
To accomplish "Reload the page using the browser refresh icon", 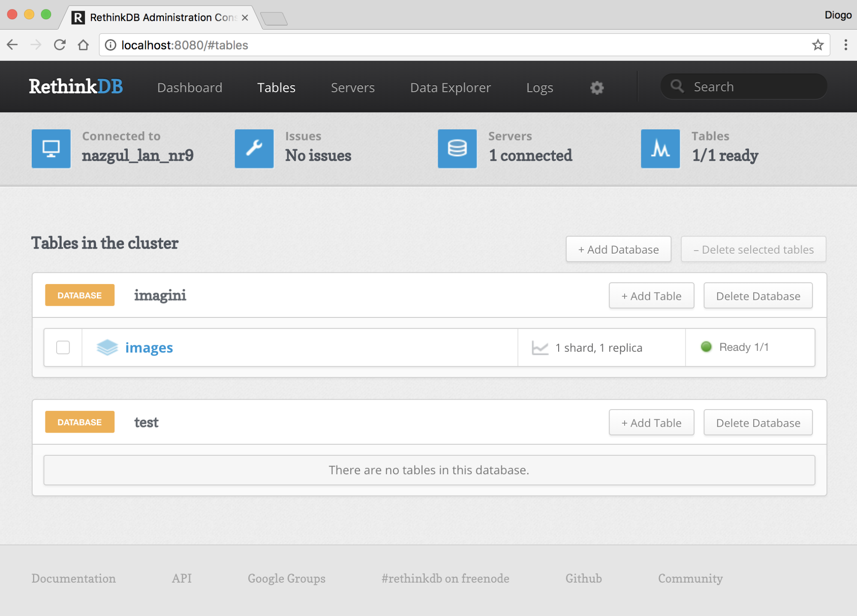I will (60, 45).
